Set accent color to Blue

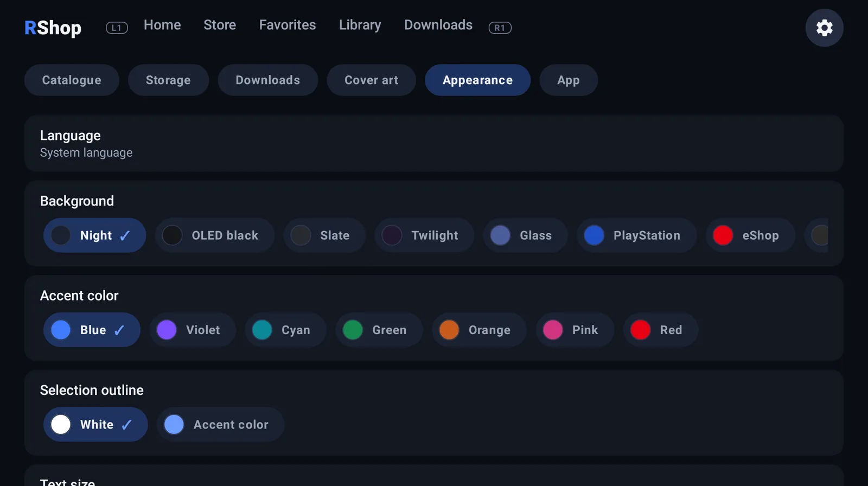pyautogui.click(x=92, y=330)
